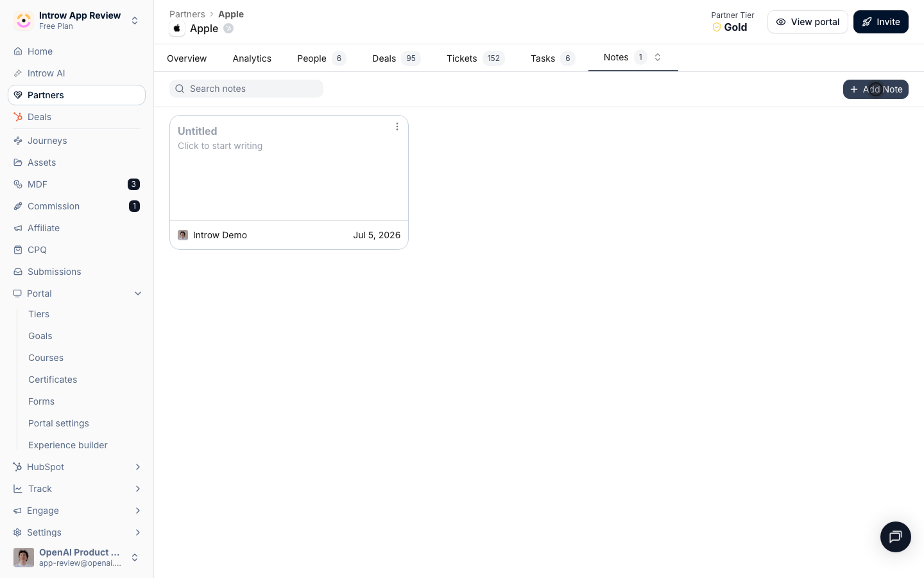924x578 pixels.
Task: Click the Search notes field
Action: point(246,89)
